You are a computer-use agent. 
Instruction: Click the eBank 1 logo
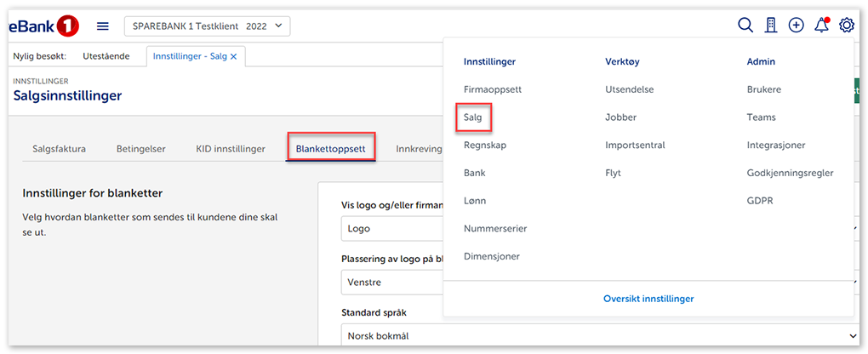(x=44, y=26)
